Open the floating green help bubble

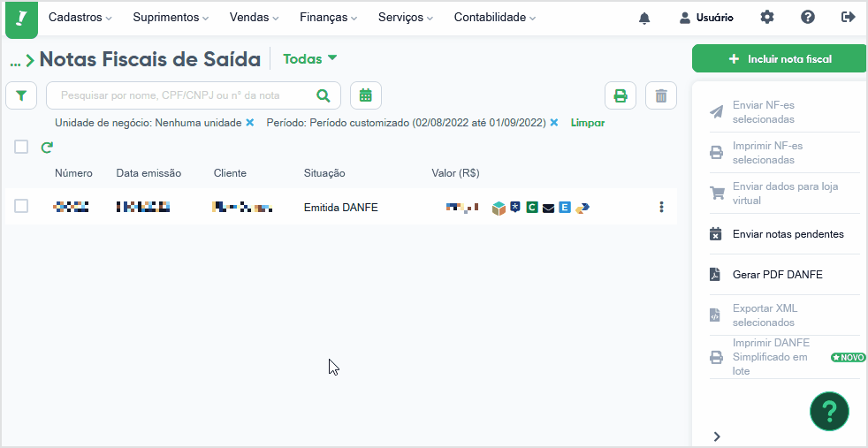click(x=829, y=411)
